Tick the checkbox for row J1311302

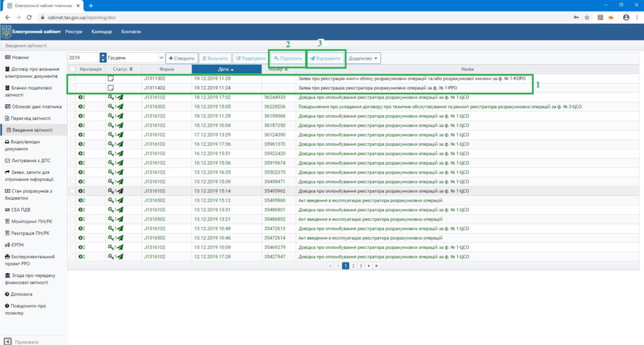point(72,79)
